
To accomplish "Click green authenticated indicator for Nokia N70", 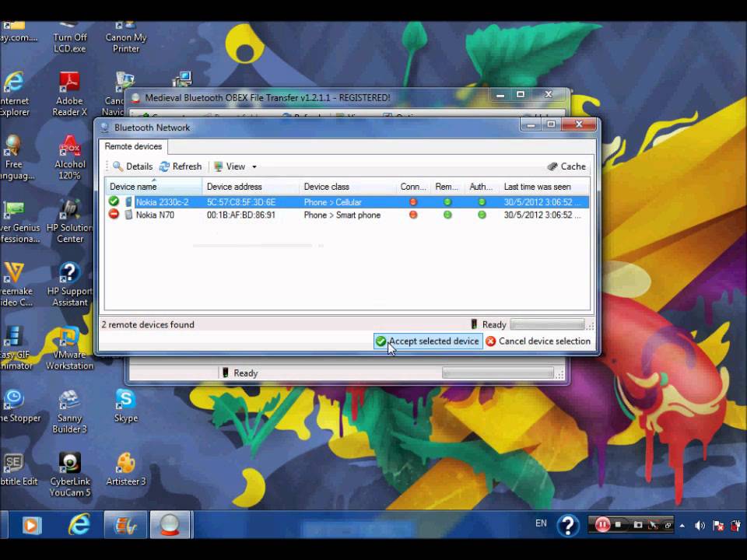I will tap(482, 215).
